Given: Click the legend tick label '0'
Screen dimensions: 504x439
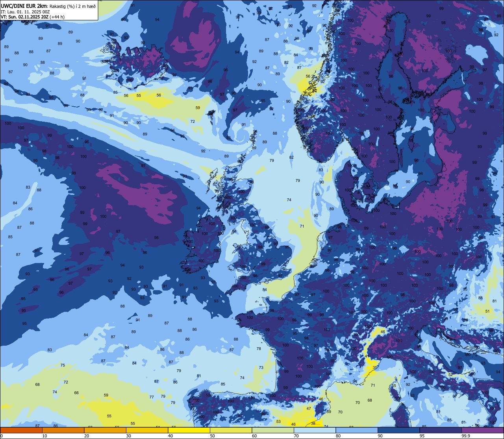Looking at the screenshot, I should (2, 436).
